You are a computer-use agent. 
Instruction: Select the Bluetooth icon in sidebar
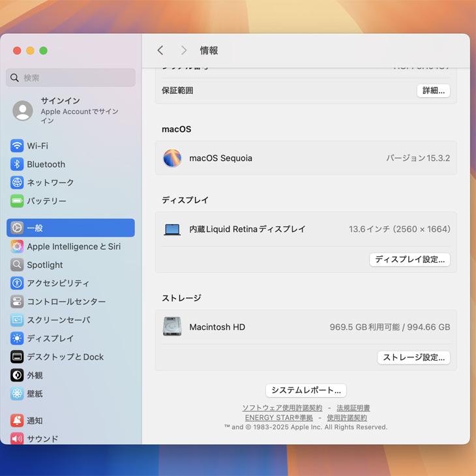point(17,164)
